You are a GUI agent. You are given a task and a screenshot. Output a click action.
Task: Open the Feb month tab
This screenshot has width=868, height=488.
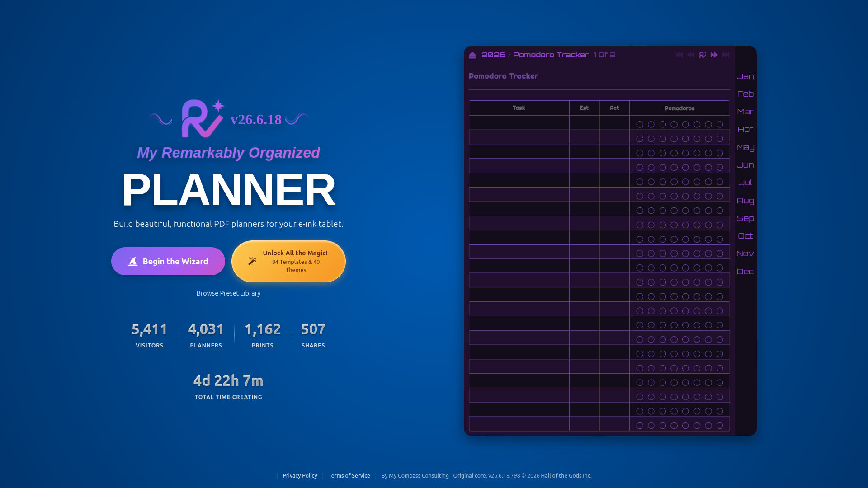click(x=745, y=94)
